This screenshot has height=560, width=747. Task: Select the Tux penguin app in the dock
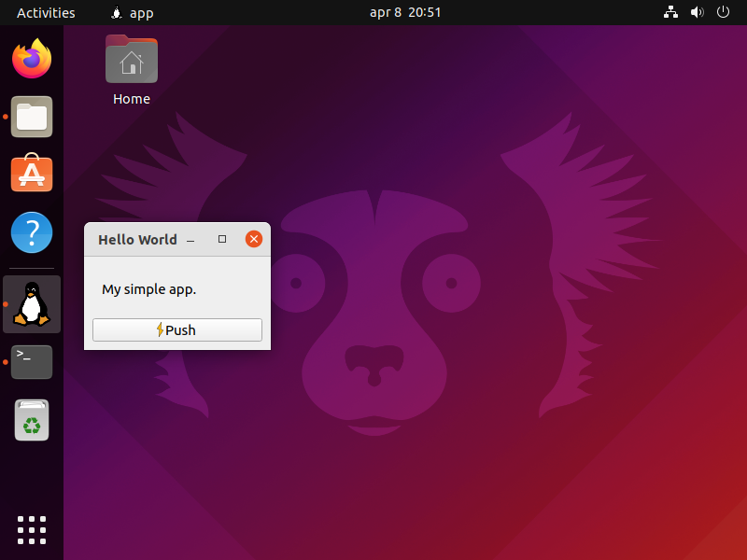click(32, 304)
